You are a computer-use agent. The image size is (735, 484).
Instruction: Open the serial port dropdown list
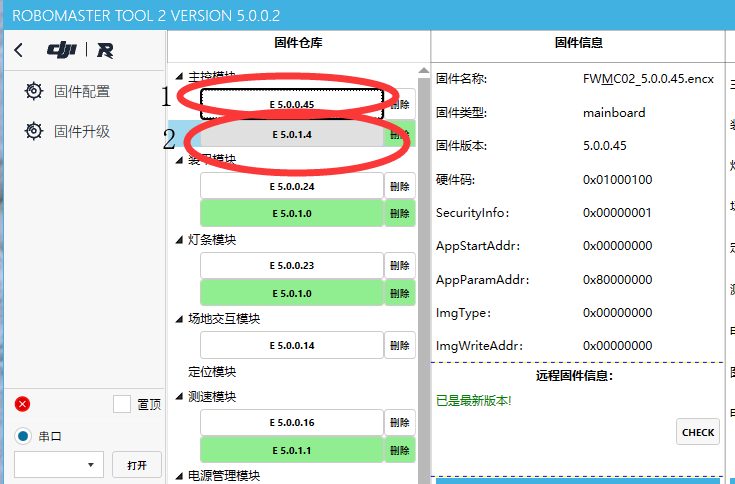click(59, 465)
